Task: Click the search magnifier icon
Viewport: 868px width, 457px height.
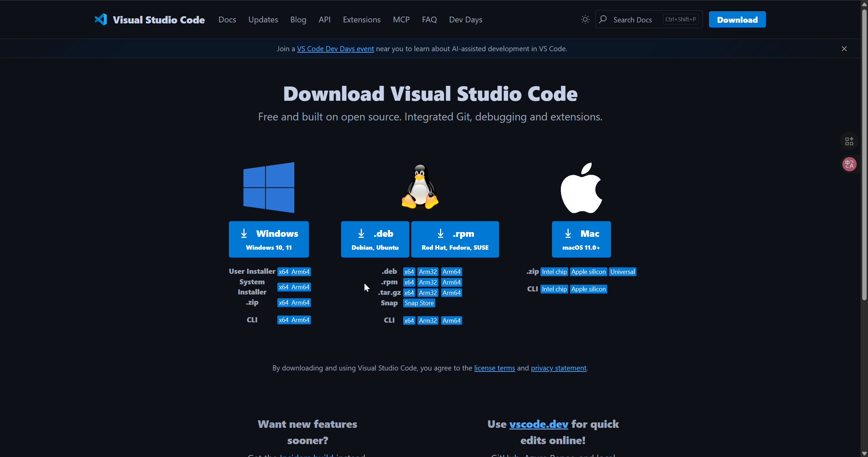Action: pos(603,19)
